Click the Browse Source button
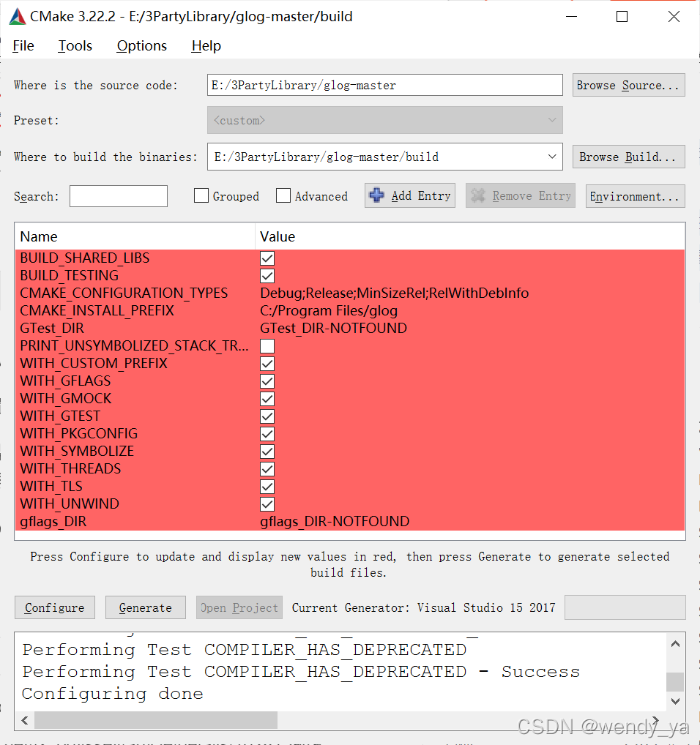 pos(628,85)
